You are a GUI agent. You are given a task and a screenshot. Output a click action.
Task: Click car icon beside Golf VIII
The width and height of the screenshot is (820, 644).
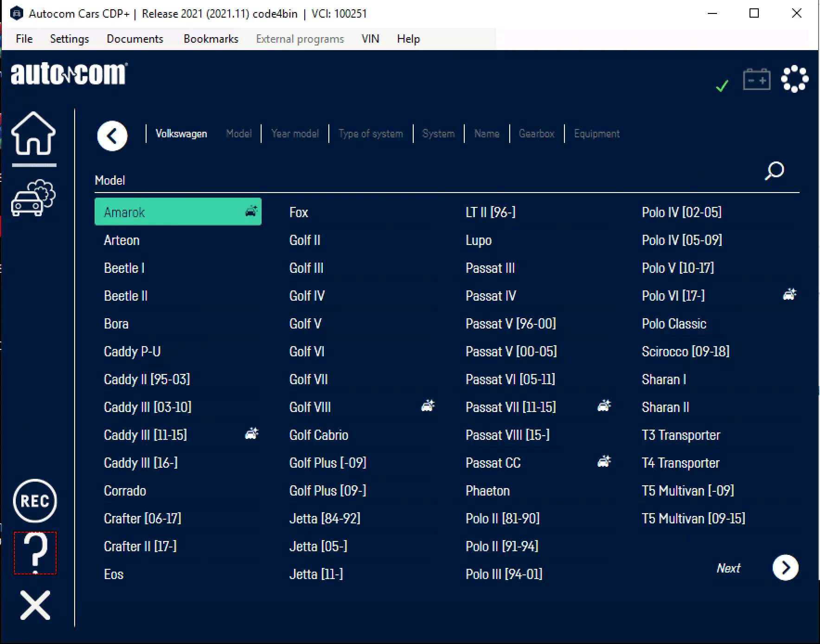[428, 406]
